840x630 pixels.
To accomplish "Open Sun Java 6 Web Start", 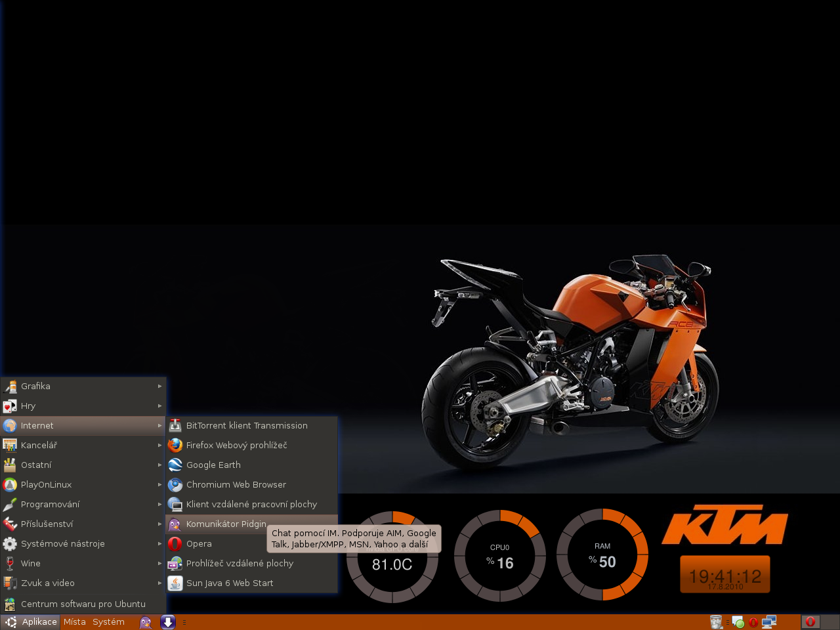I will pyautogui.click(x=230, y=583).
